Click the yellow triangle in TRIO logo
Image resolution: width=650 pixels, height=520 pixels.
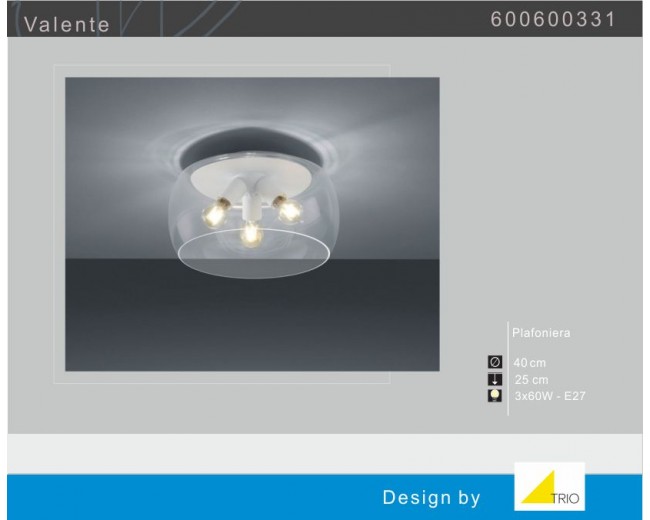point(535,490)
